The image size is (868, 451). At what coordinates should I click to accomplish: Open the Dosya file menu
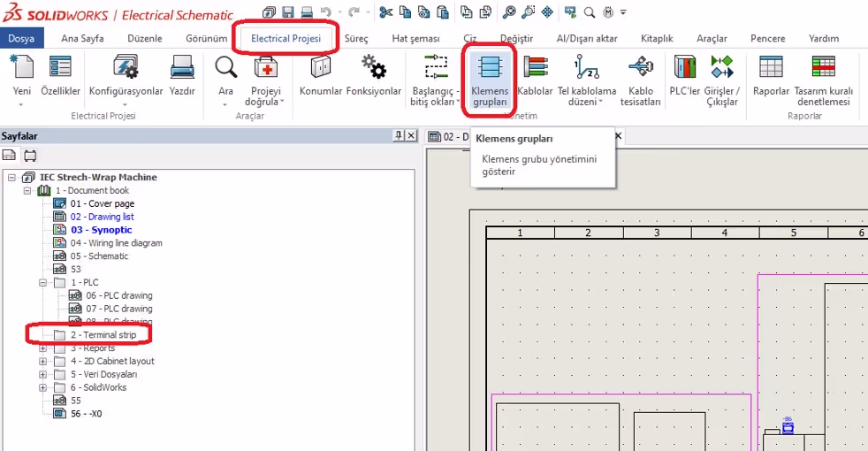21,38
